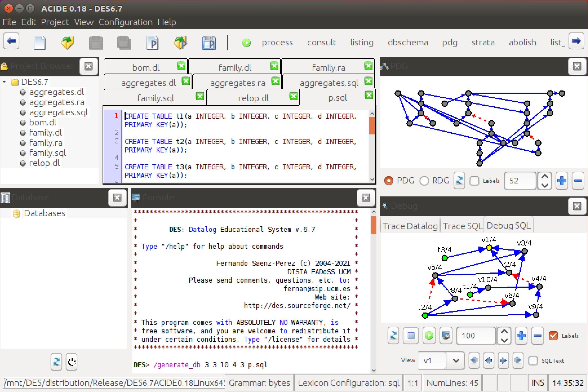The height and width of the screenshot is (392, 588).
Task: Refresh the Database panel
Action: click(x=56, y=362)
